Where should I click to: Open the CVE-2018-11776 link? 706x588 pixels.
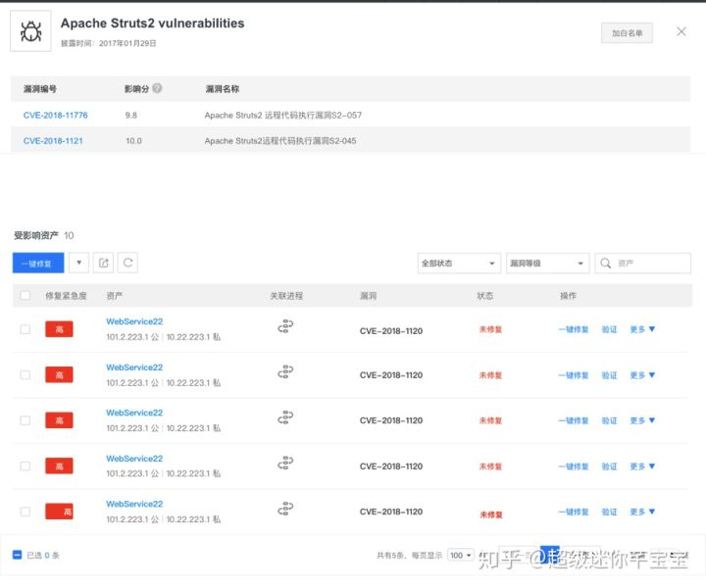(55, 116)
